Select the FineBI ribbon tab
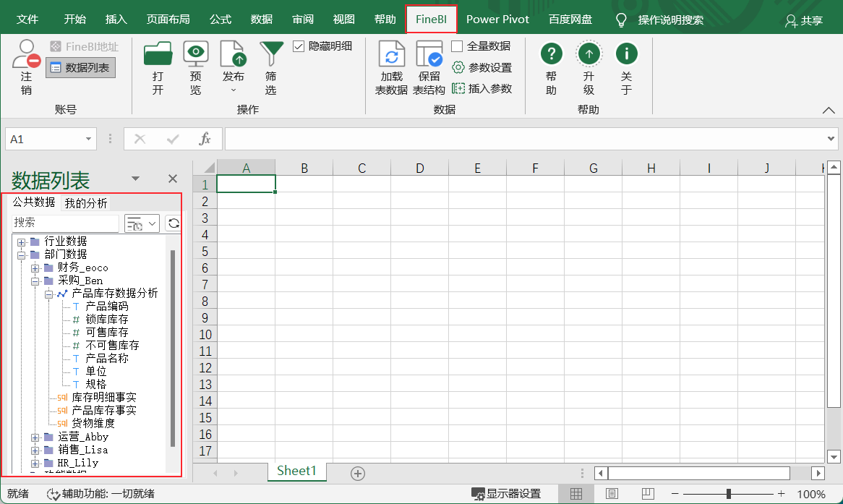The height and width of the screenshot is (504, 843). coord(431,20)
